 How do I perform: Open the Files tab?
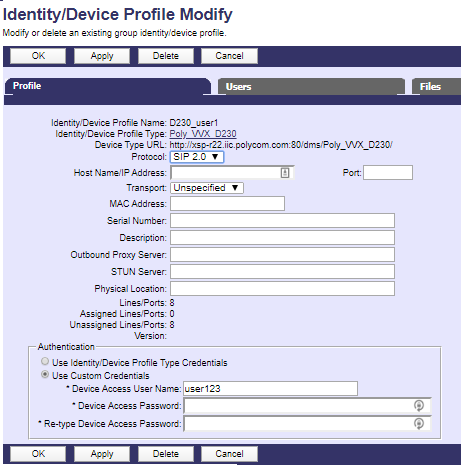coord(436,87)
